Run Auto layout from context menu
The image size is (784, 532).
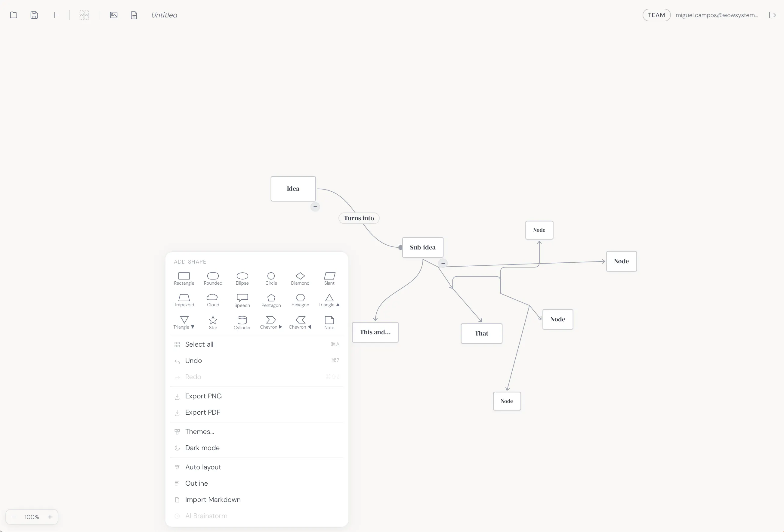257,467
